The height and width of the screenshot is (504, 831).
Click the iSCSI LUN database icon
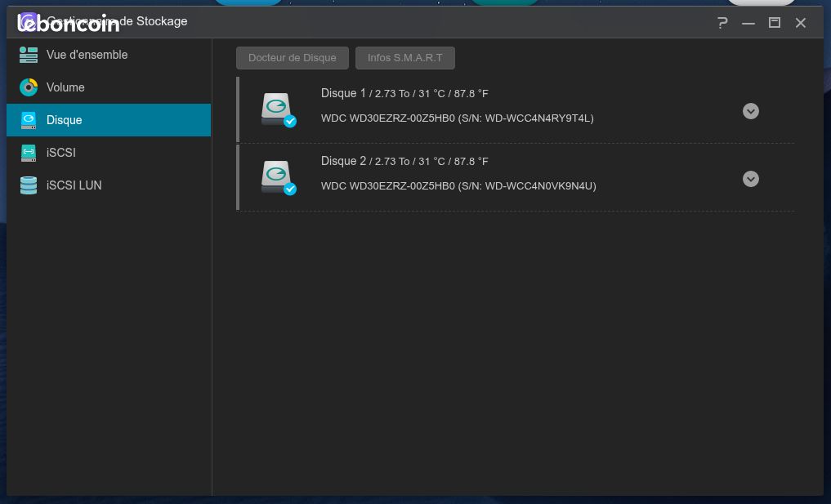[29, 185]
